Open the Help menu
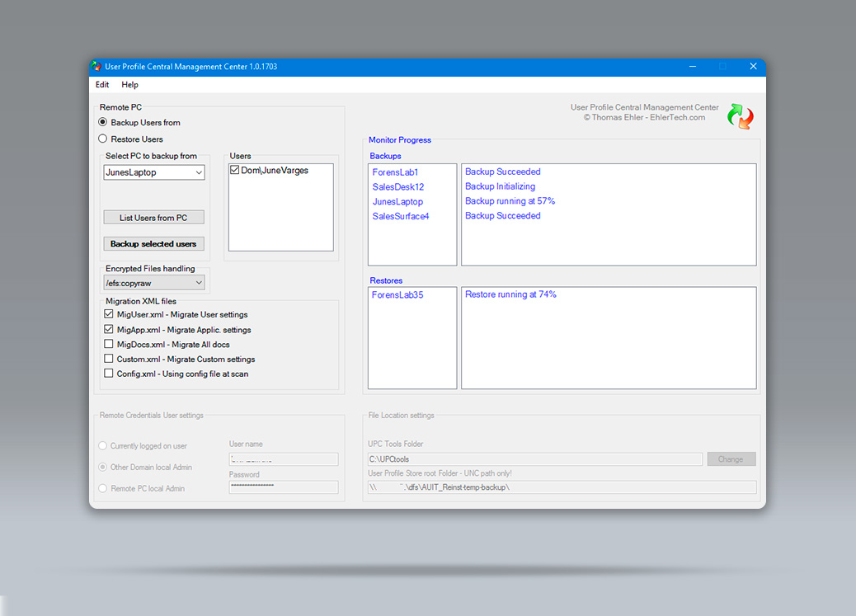This screenshot has width=856, height=616. click(130, 85)
